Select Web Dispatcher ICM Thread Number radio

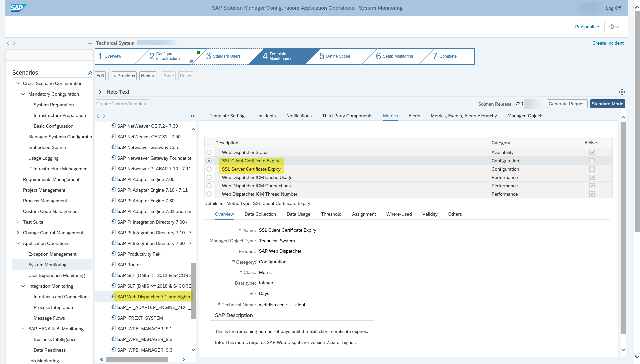click(209, 194)
